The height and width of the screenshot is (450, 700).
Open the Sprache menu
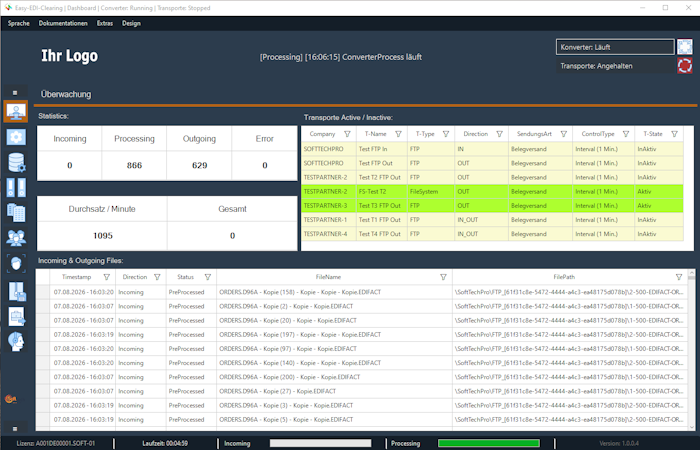pyautogui.click(x=19, y=23)
